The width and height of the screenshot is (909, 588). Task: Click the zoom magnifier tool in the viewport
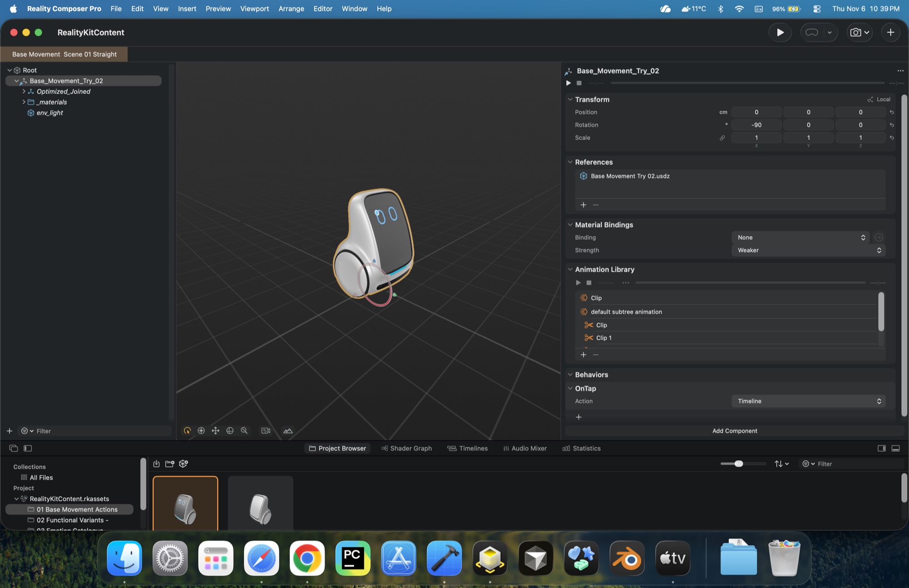[244, 431]
